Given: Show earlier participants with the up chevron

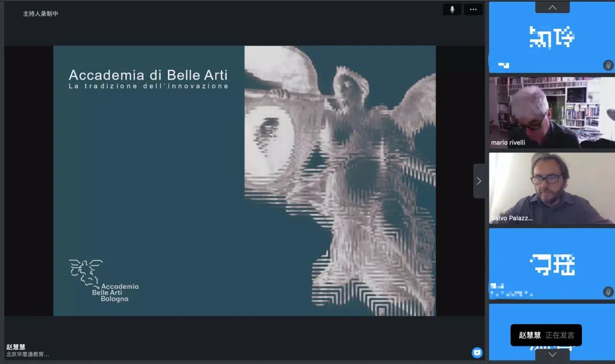Looking at the screenshot, I should click(x=552, y=7).
